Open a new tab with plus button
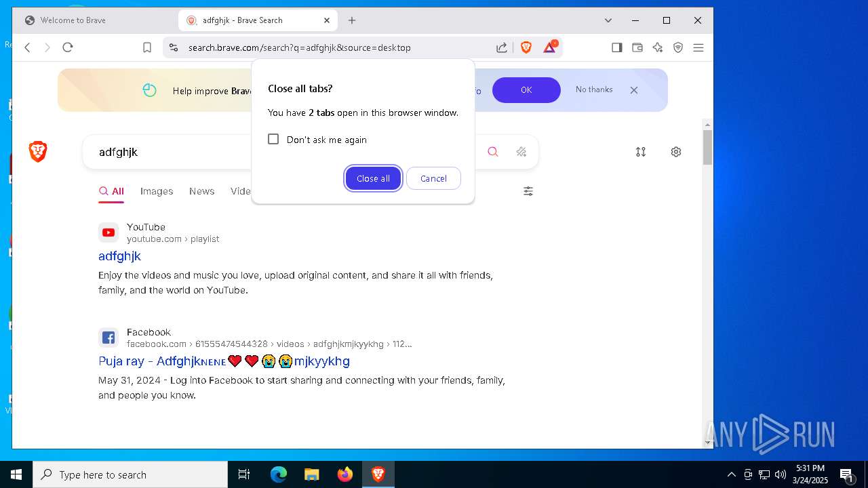Viewport: 868px width, 488px height. click(352, 20)
